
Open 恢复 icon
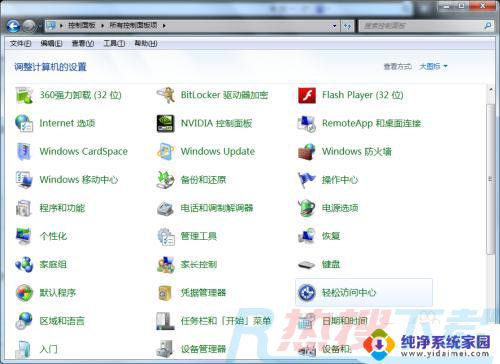[x=307, y=236]
